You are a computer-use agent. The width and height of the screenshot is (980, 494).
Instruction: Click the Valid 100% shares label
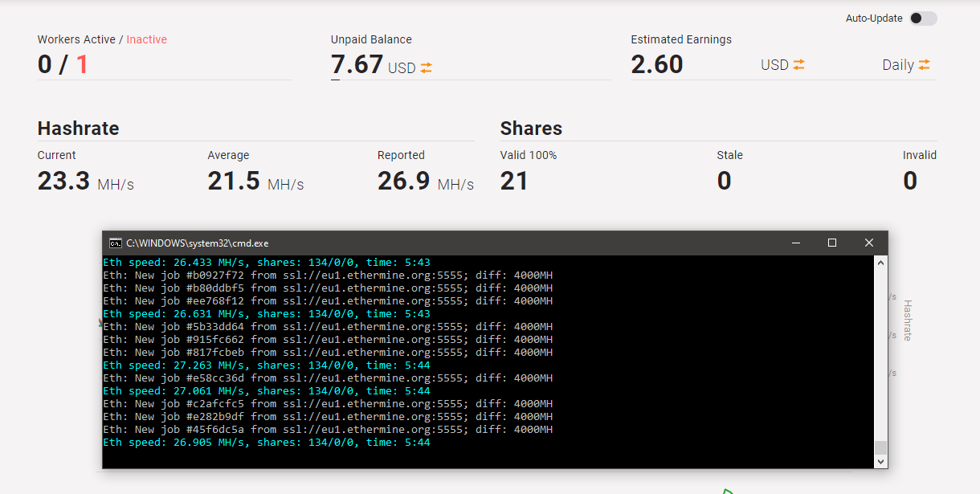(529, 155)
